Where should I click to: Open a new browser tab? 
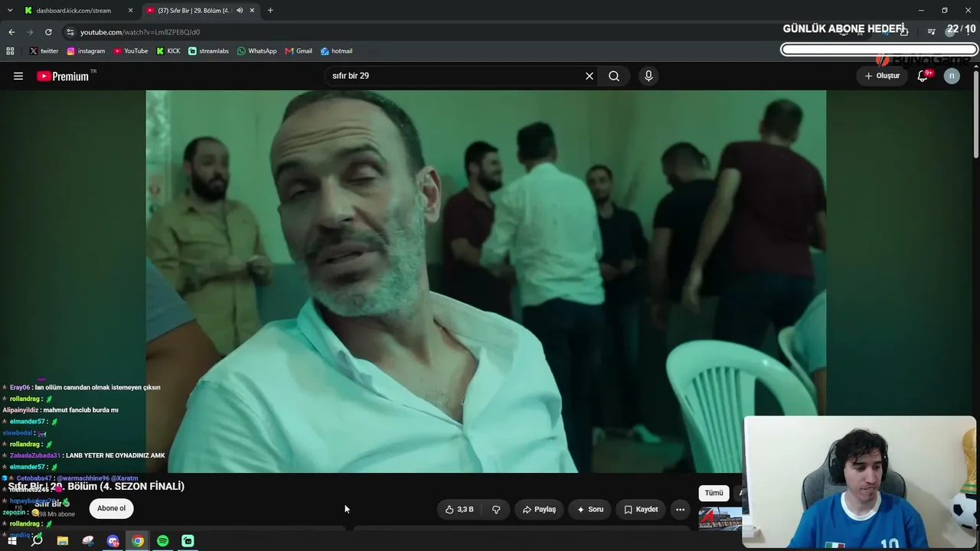270,11
